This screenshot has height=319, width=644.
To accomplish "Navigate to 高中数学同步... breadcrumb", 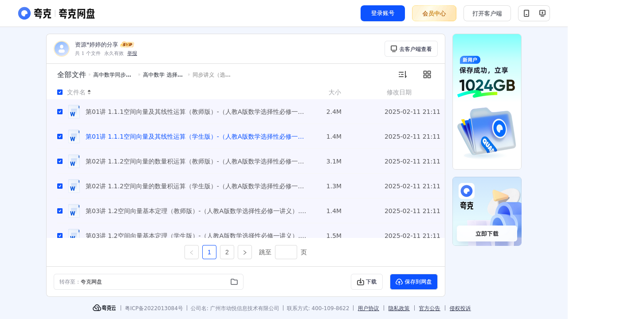I will pos(112,75).
